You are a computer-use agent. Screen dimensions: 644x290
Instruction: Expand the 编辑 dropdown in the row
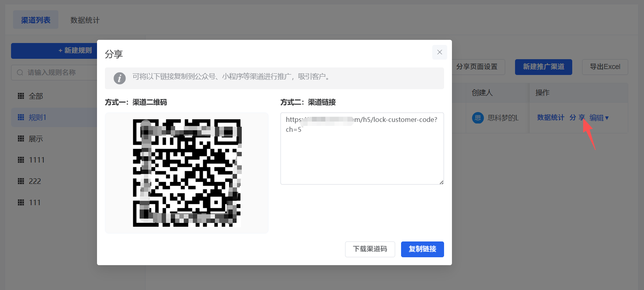(599, 118)
